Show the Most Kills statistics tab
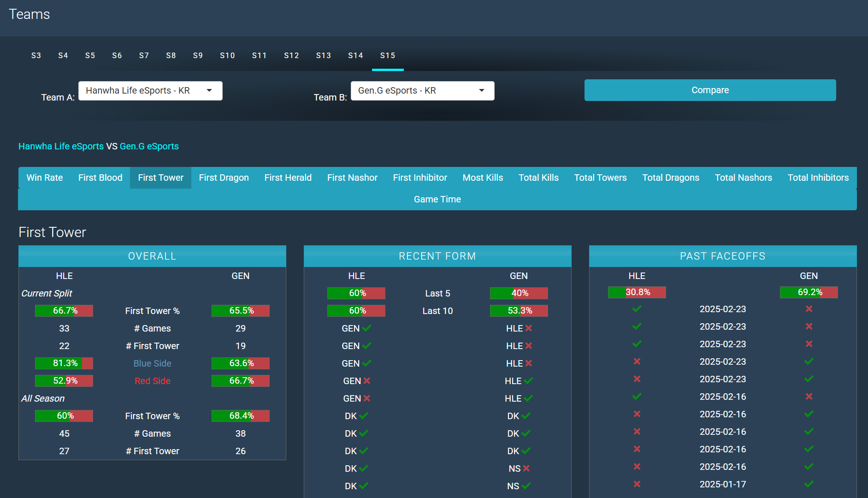This screenshot has height=498, width=868. (x=483, y=178)
